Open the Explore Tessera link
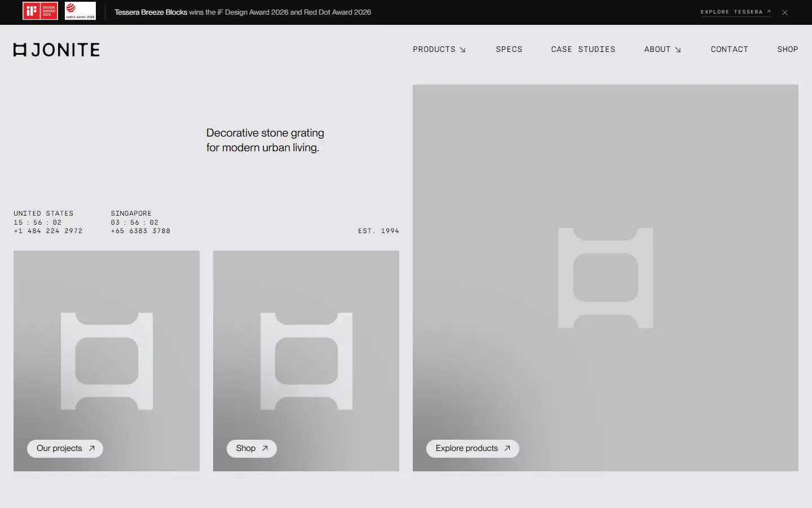Image resolution: width=812 pixels, height=508 pixels. (736, 12)
